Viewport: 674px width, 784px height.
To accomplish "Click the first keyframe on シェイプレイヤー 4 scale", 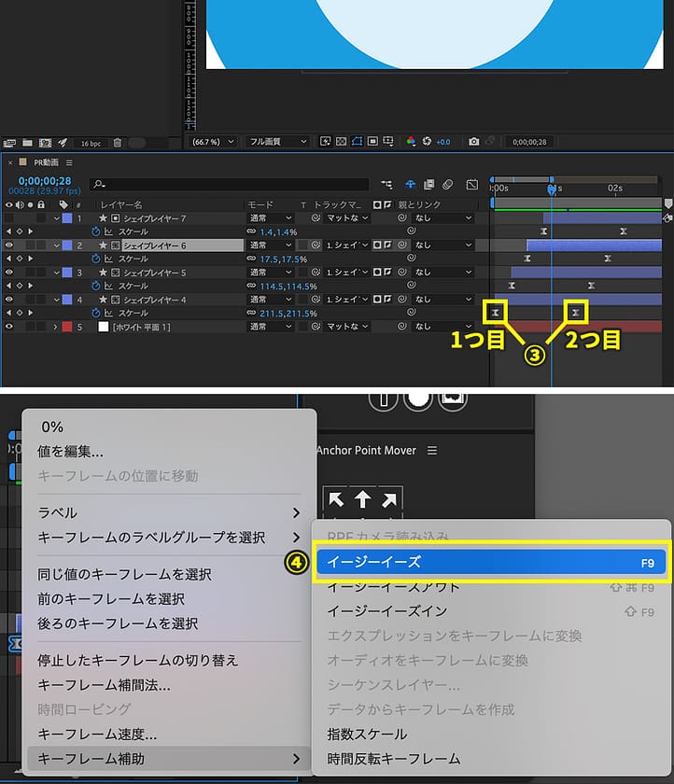I will tap(496, 311).
